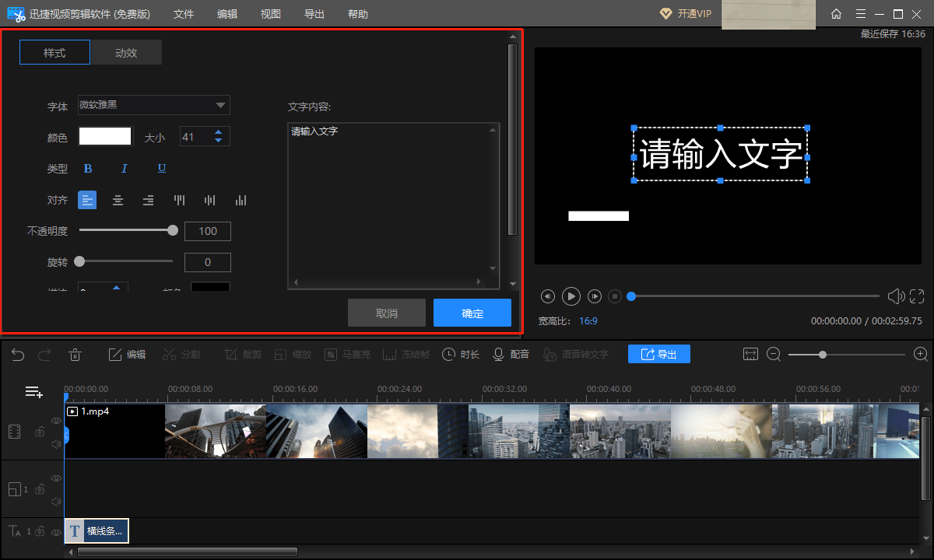Add a new track
Screen dimensions: 934x560
pos(33,392)
